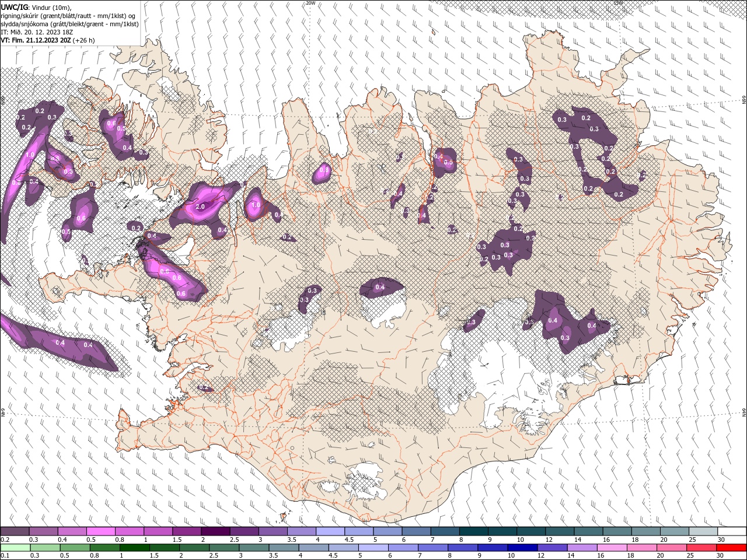Click the 2.0 precipitation value on the map
The width and height of the screenshot is (747, 560).
click(x=200, y=206)
